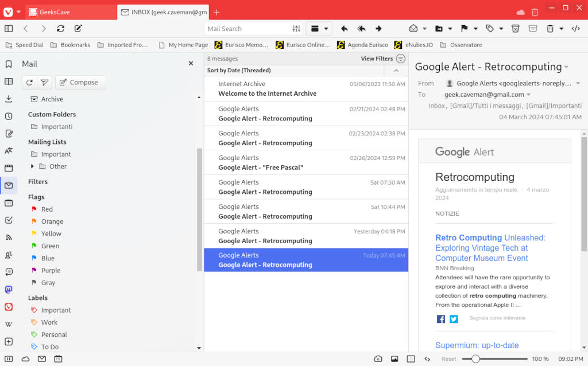588x366 pixels.
Task: Add a label using the tag icon
Action: [x=490, y=29]
